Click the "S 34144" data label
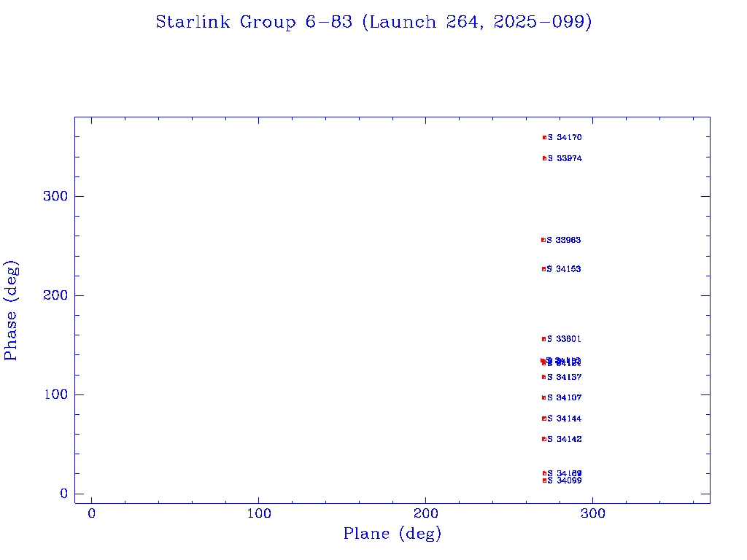Viewport: 747px width, 560px height. (564, 419)
